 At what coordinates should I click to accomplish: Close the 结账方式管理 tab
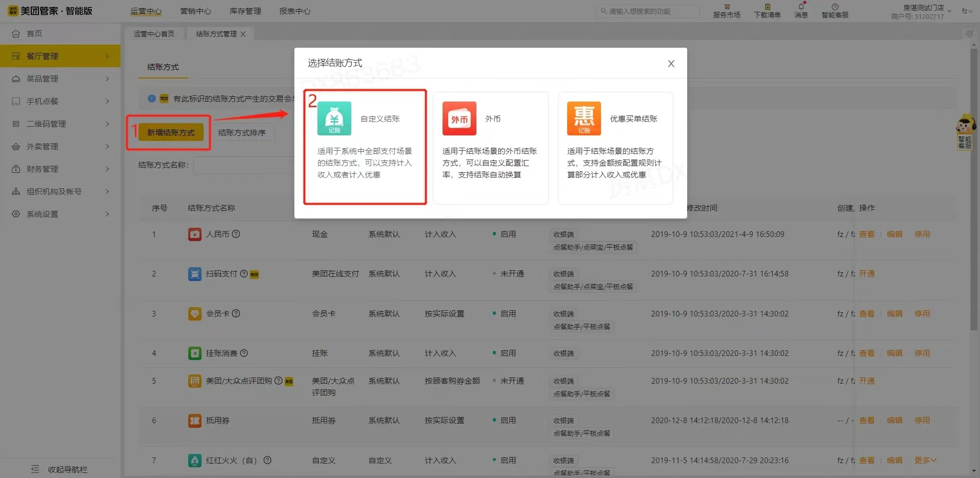coord(243,34)
